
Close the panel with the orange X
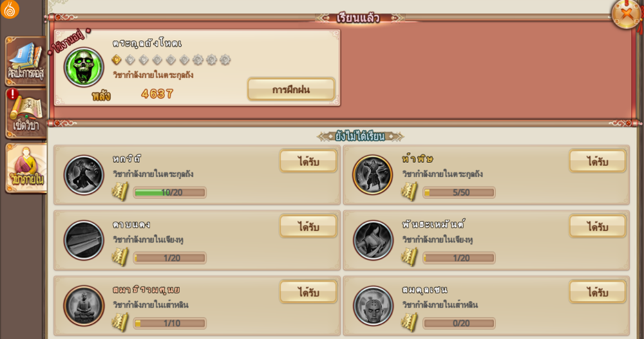click(627, 14)
